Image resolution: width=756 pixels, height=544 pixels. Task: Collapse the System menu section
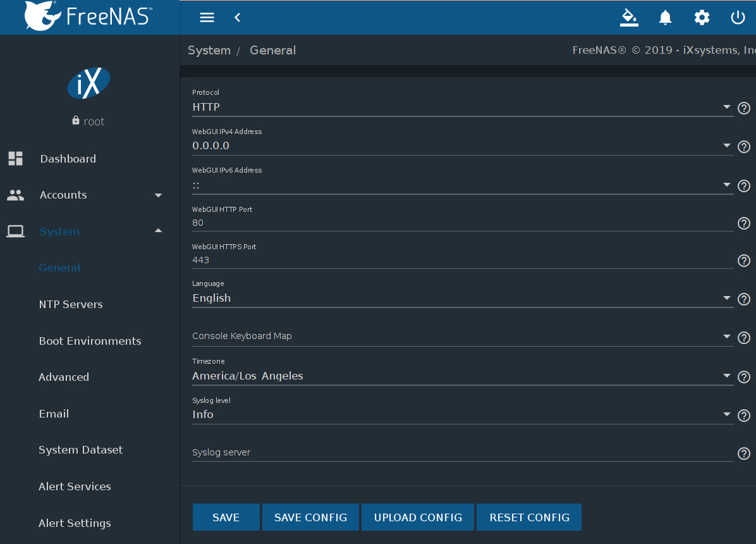coord(158,232)
